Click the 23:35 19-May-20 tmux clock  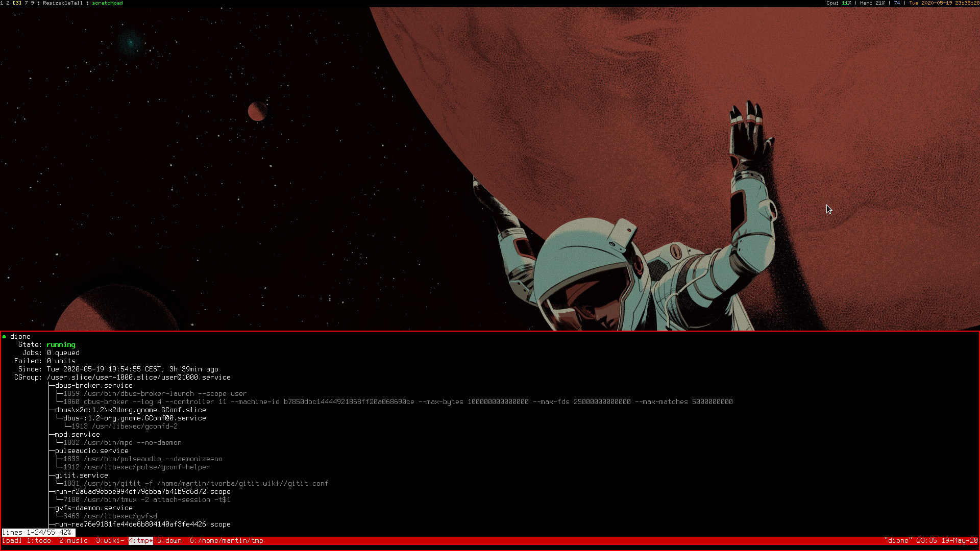coord(947,541)
